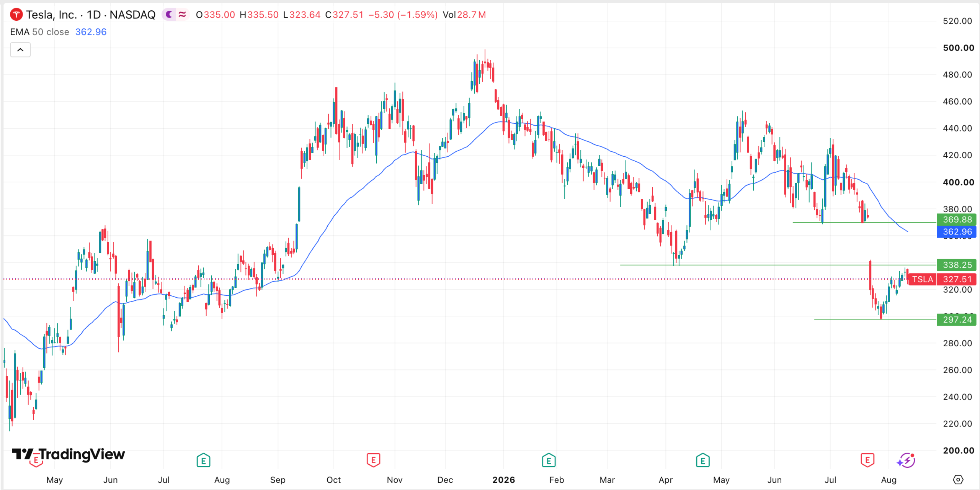The width and height of the screenshot is (980, 490).
Task: Click the 220.00 price axis label
Action: click(957, 424)
